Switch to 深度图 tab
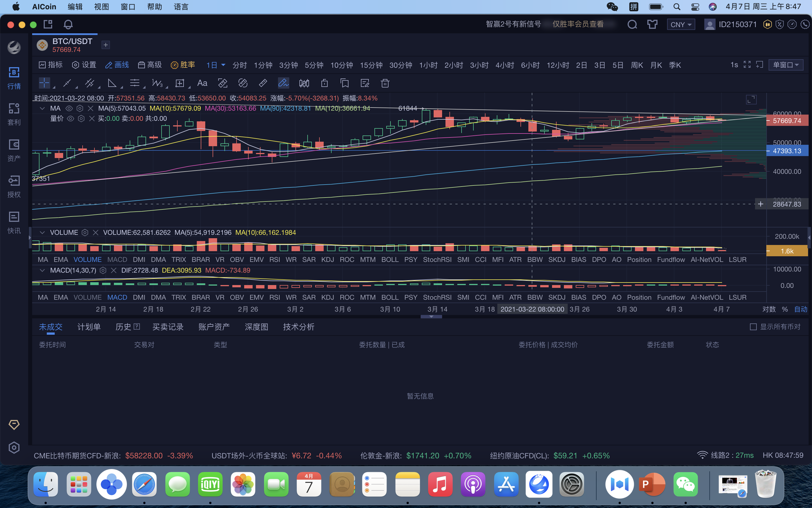812x508 pixels. 256,327
